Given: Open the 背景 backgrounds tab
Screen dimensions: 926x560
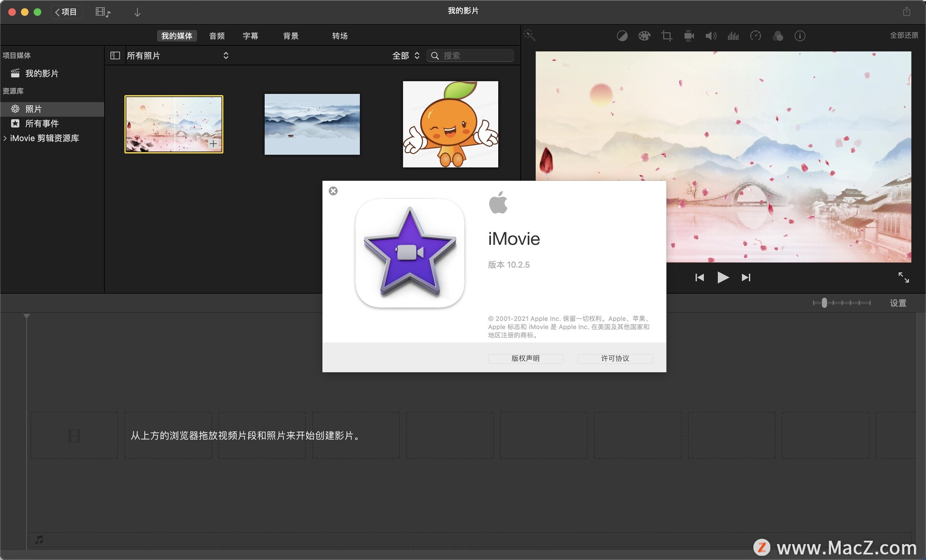Looking at the screenshot, I should [291, 36].
